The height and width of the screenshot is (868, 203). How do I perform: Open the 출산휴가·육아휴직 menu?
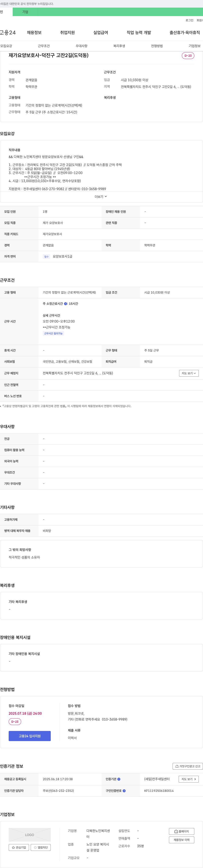(184, 32)
